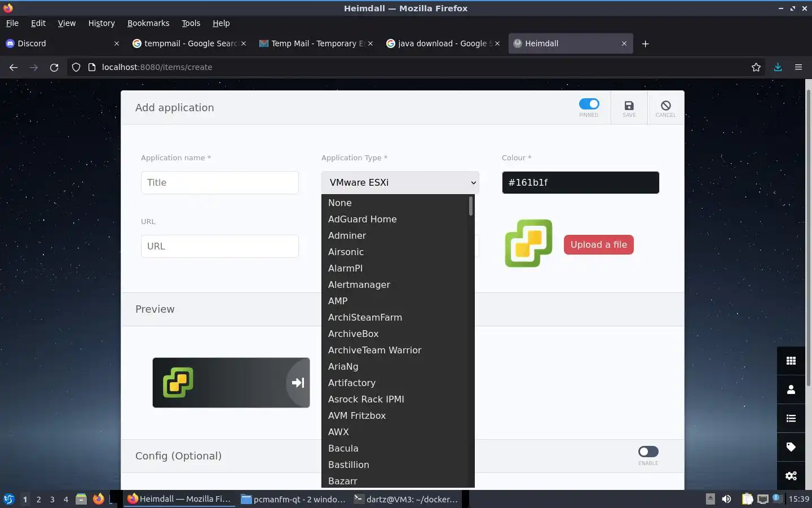Image resolution: width=812 pixels, height=508 pixels.
Task: Open the colour field showing #161b1f
Action: [580, 182]
